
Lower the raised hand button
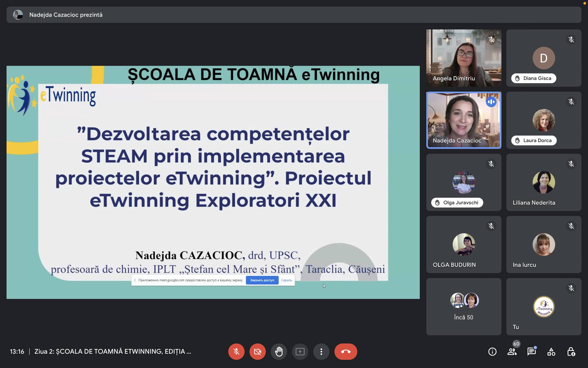279,352
